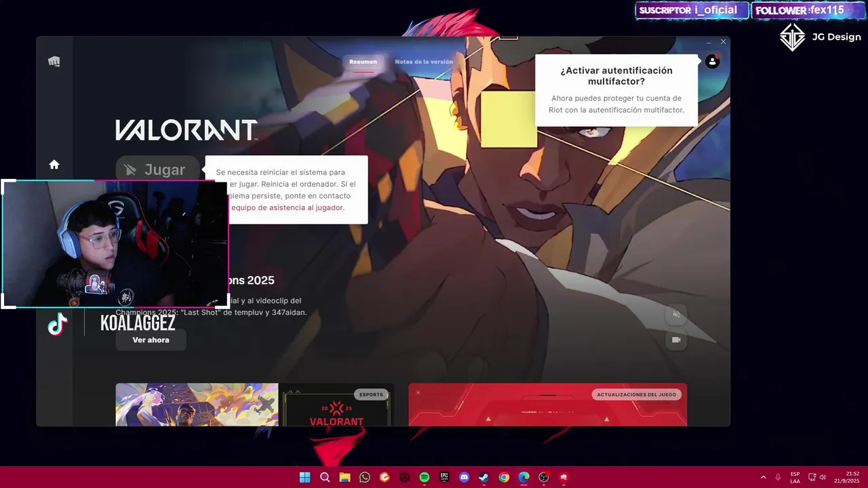Viewport: 868px width, 488px height.
Task: Open the ESPORTS Valorant 2025 news card
Action: click(338, 405)
